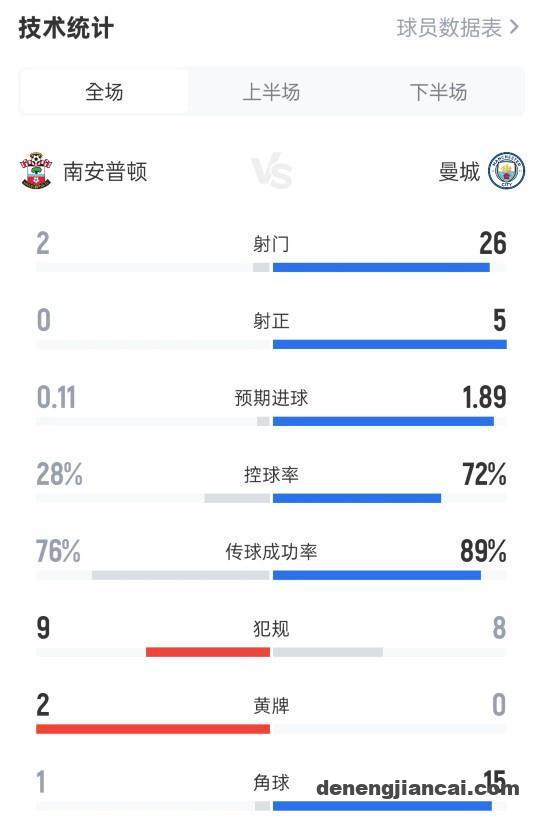Select the 南安普顿 team name

pos(105,171)
